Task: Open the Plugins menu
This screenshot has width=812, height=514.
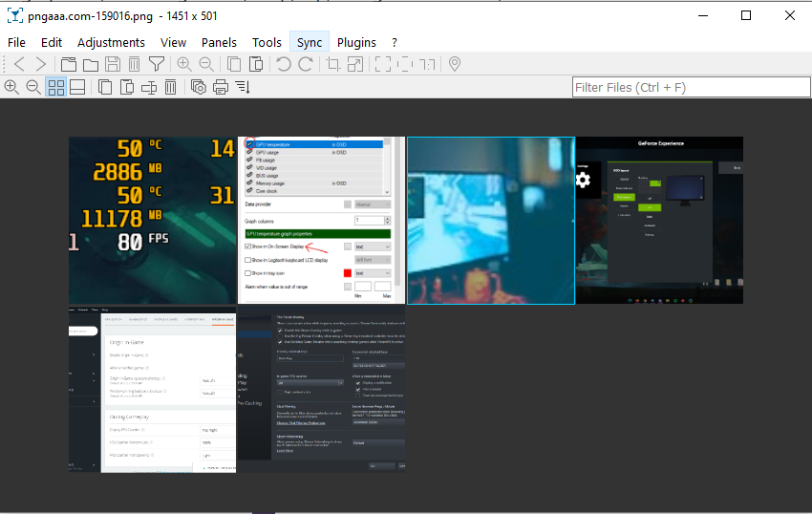Action: 356,42
